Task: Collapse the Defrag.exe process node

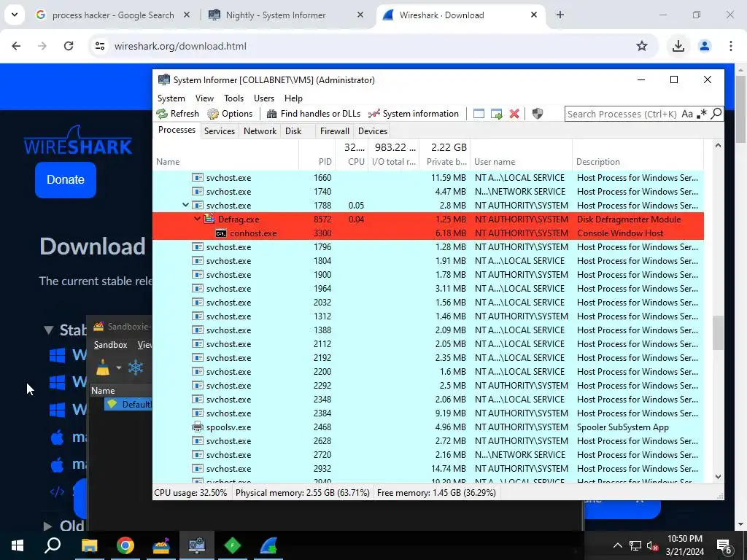Action: tap(197, 219)
